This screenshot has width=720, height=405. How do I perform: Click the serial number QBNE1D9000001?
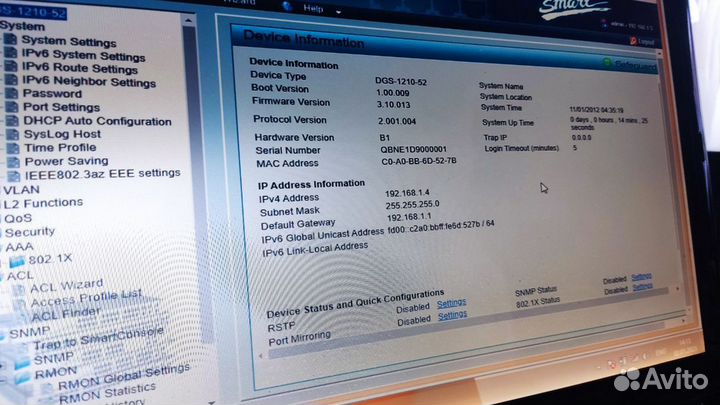click(x=413, y=149)
